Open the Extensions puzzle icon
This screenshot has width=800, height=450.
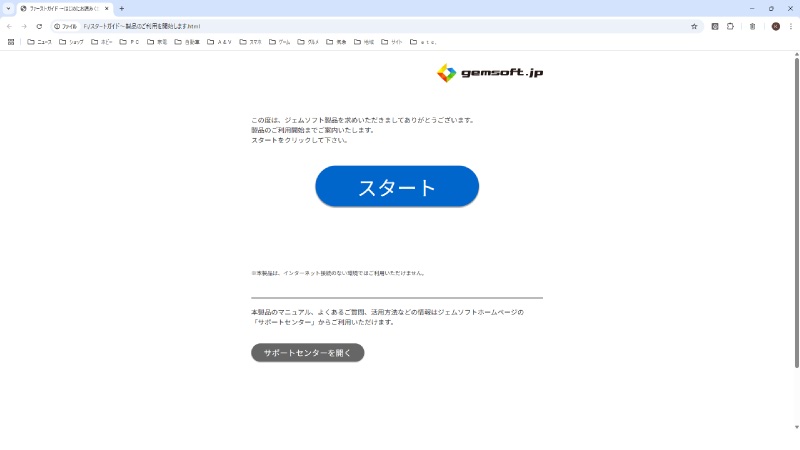pos(730,26)
